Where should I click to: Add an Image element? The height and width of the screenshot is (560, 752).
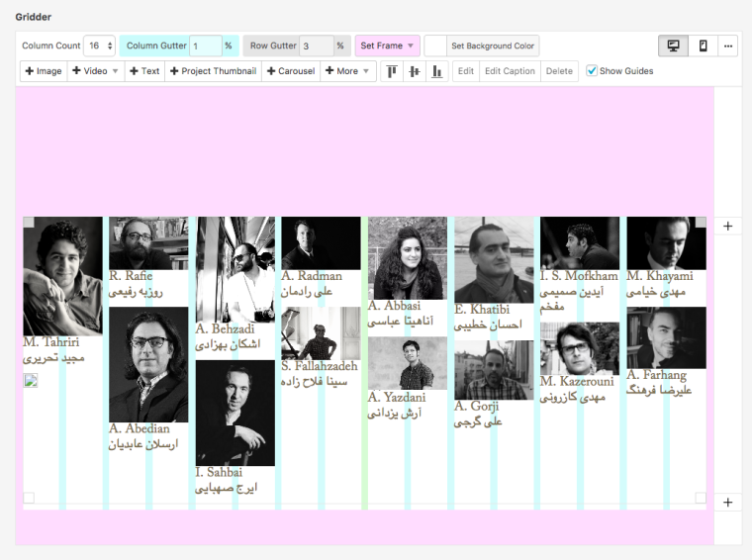tap(44, 71)
